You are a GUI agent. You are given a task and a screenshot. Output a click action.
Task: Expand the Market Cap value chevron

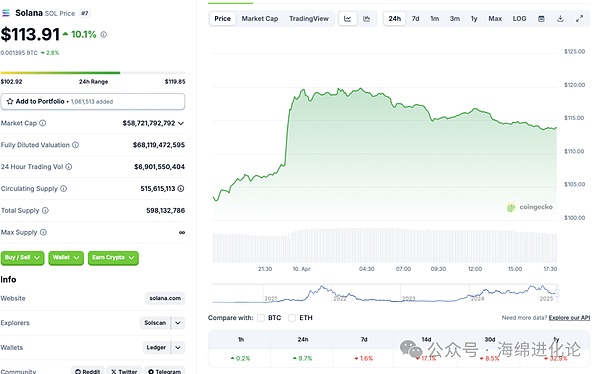tap(181, 123)
